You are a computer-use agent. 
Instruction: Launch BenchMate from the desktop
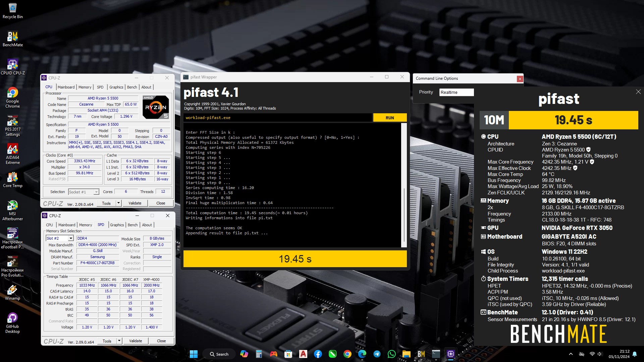coord(12,39)
